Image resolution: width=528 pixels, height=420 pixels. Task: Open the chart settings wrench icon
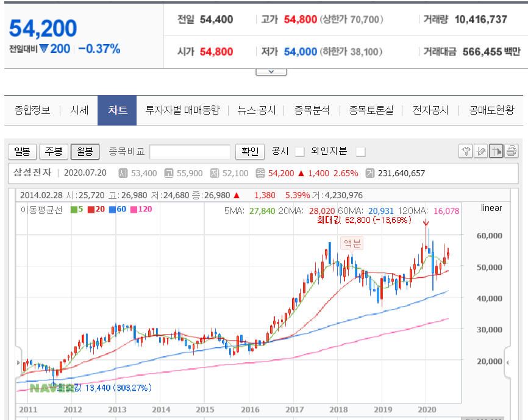point(466,151)
